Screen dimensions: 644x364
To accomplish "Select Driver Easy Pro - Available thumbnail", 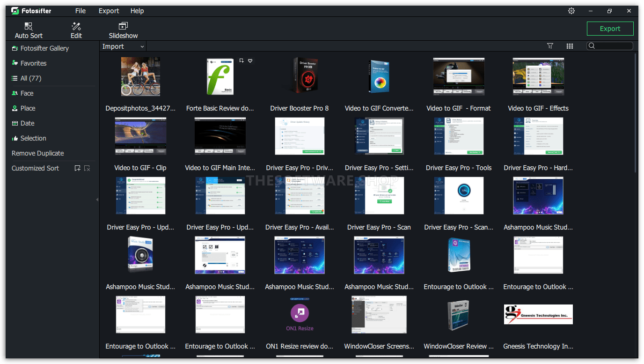I will pyautogui.click(x=300, y=195).
